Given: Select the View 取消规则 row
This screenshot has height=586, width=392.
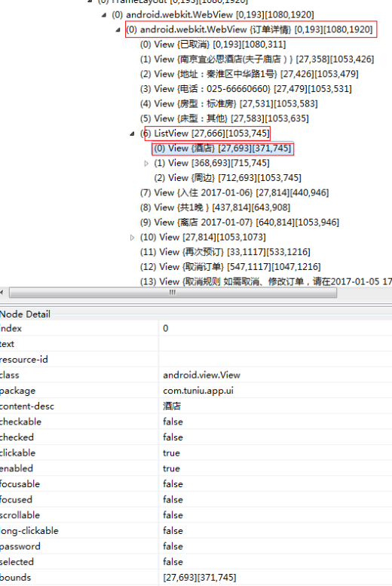Looking at the screenshot, I should [265, 281].
